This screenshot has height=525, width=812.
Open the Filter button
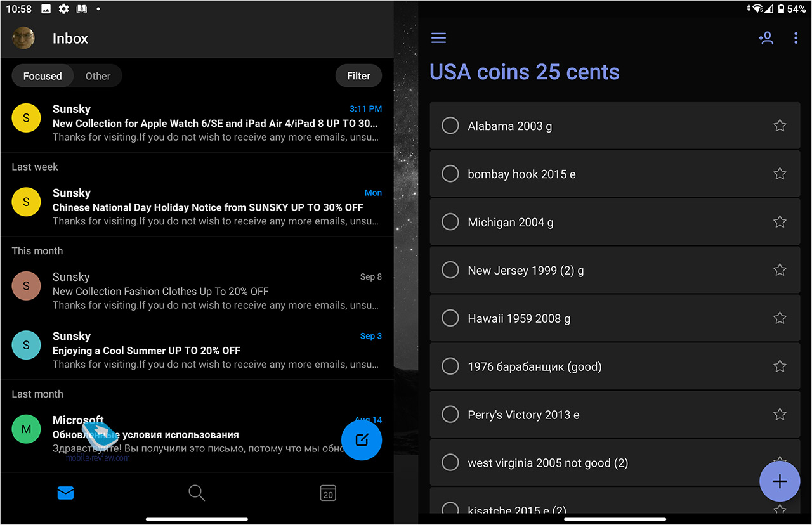click(358, 76)
